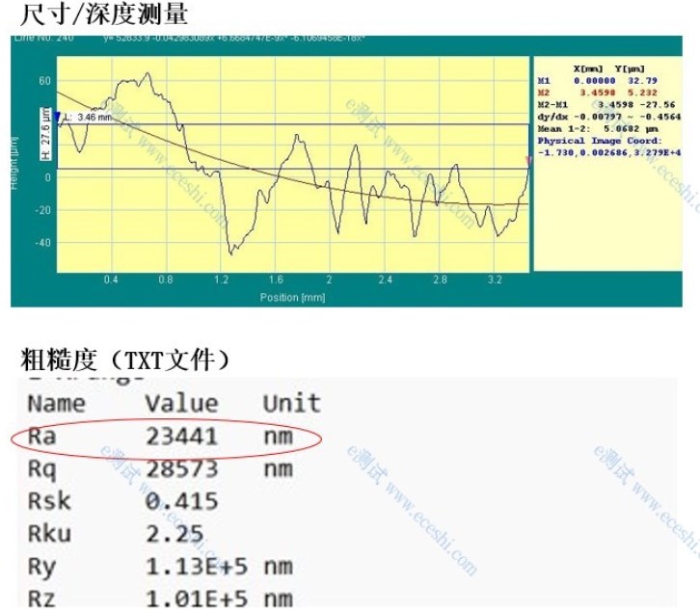Click the Y-axis tick label 60
Screen dimensions: 700x612
(x=44, y=81)
